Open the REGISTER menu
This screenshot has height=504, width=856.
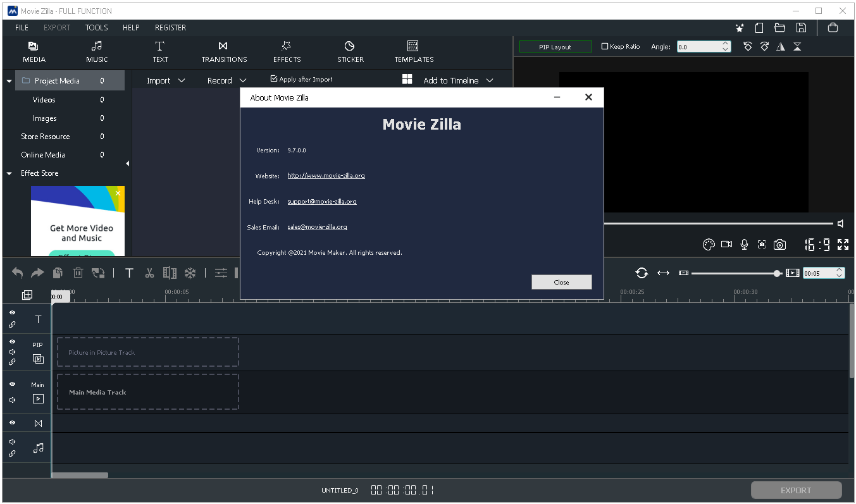170,28
